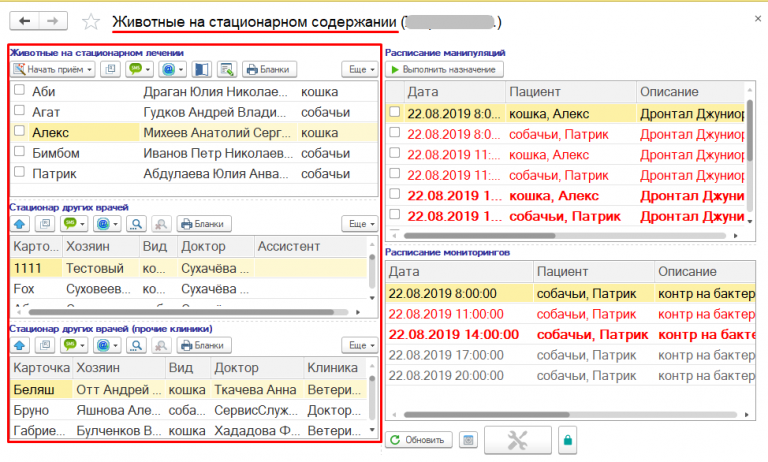Tick the checkbox for animal Агат

[19, 110]
